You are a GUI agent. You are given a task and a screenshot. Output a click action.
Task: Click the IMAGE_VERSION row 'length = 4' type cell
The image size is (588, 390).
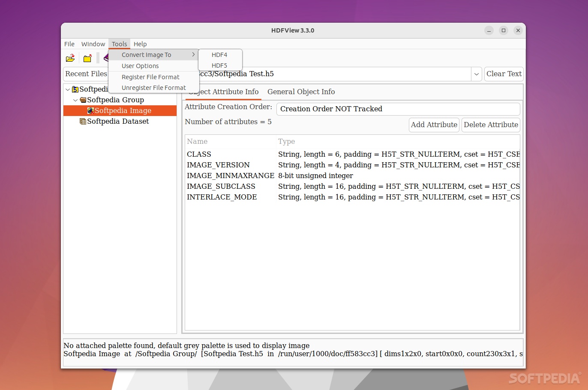pyautogui.click(x=399, y=165)
